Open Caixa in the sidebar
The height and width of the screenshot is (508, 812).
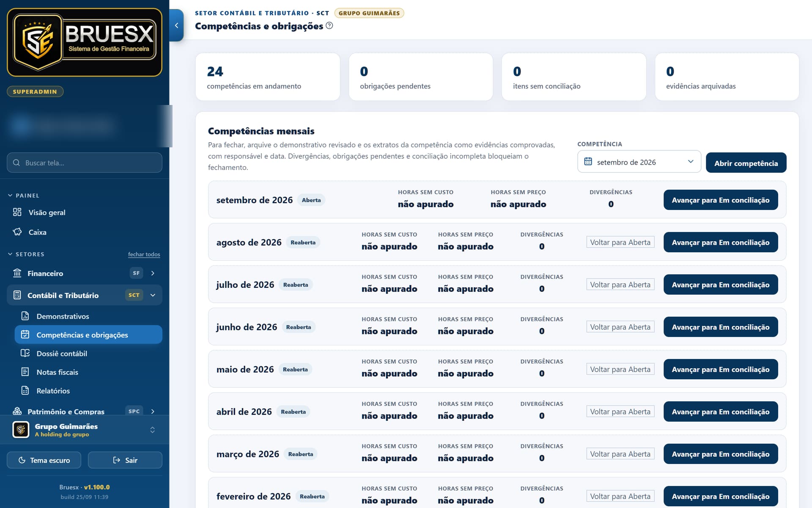point(85,232)
